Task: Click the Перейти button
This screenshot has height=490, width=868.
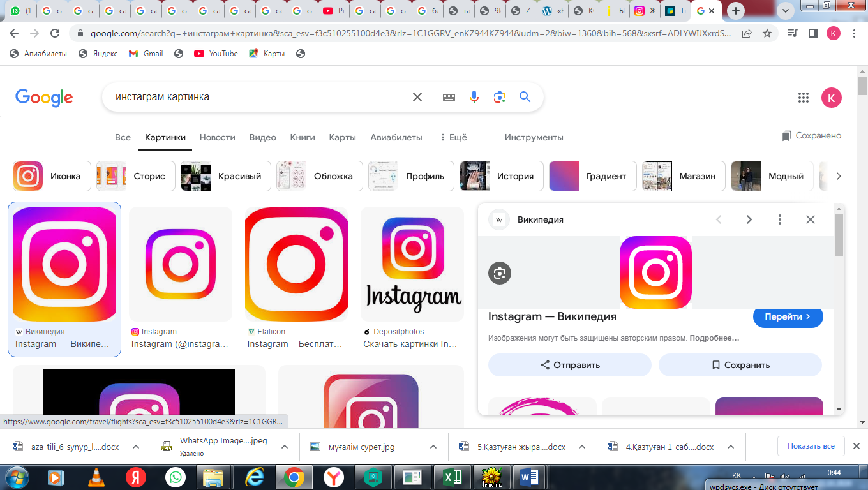Action: tap(788, 316)
